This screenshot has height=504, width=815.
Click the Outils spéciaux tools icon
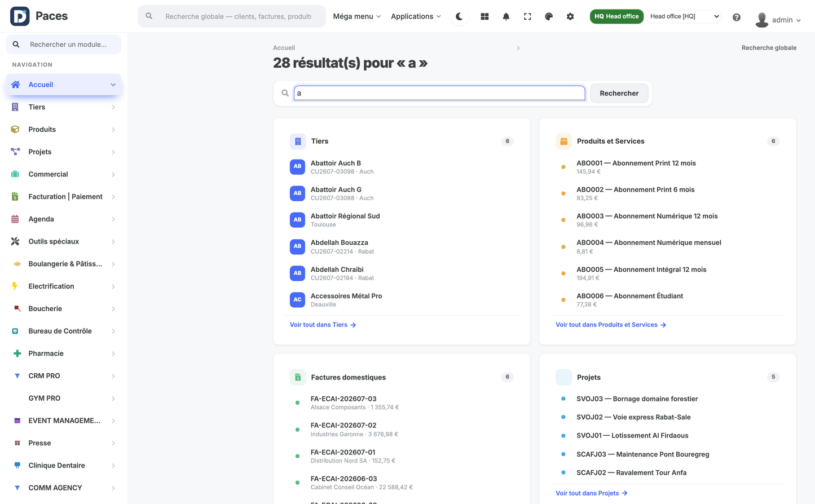(15, 241)
